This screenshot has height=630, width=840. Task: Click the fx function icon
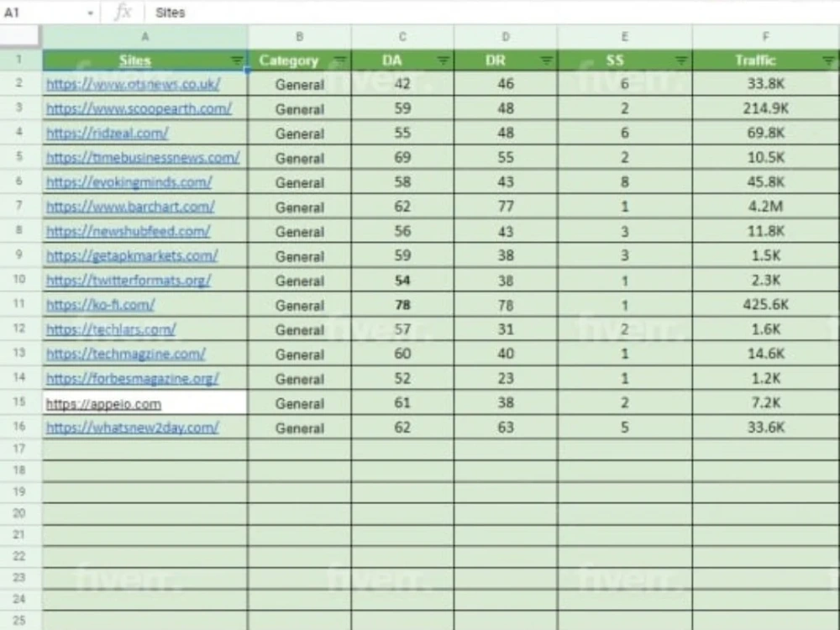(x=123, y=12)
